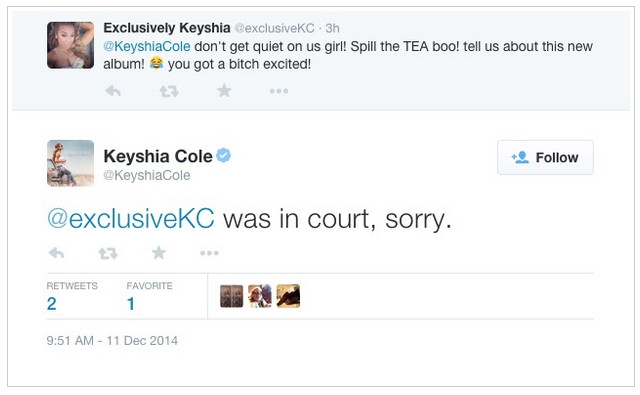Open the @exclusiveKC mention in main tweet
The height and width of the screenshot is (395, 640).
[131, 219]
